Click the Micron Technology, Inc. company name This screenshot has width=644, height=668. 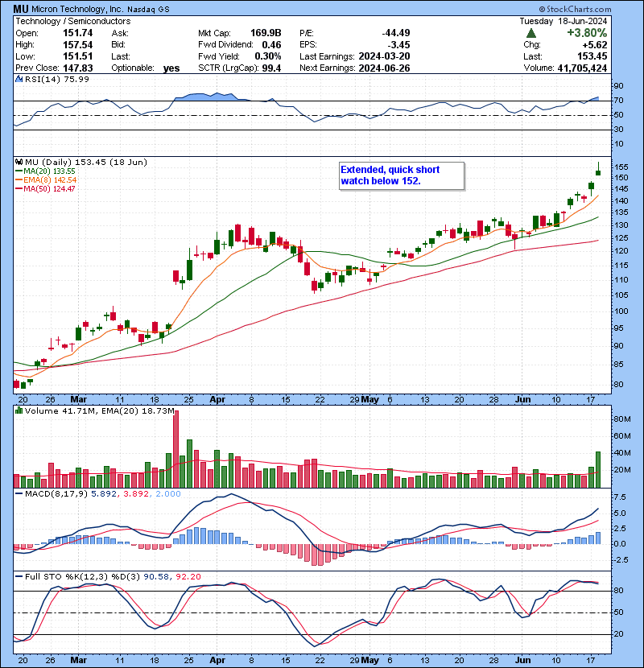(x=77, y=9)
